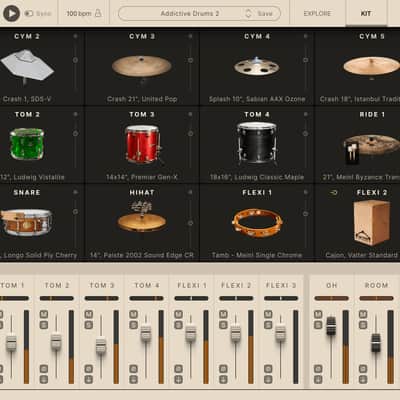Viewport: 400px width, 400px height.
Task: Save the current preset
Action: pos(265,14)
